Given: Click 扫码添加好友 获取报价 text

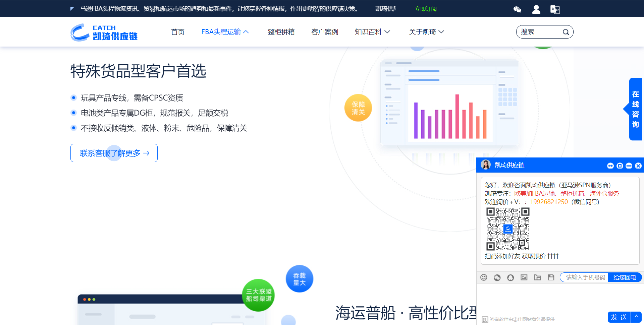Looking at the screenshot, I should click(x=522, y=256).
